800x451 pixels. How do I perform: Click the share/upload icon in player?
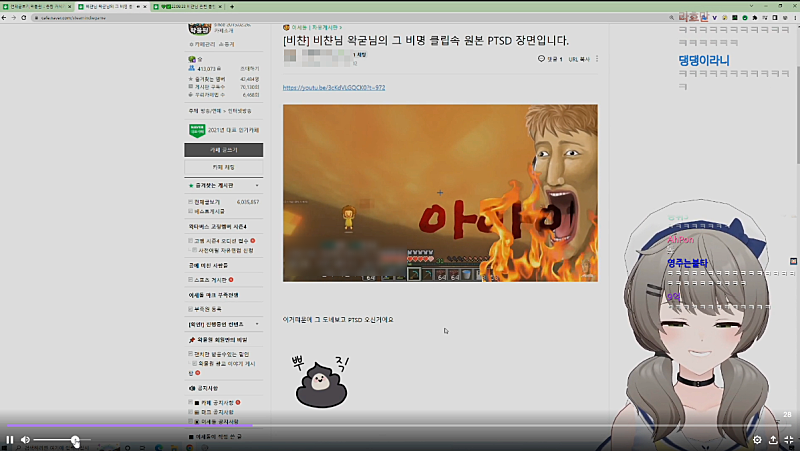click(773, 440)
